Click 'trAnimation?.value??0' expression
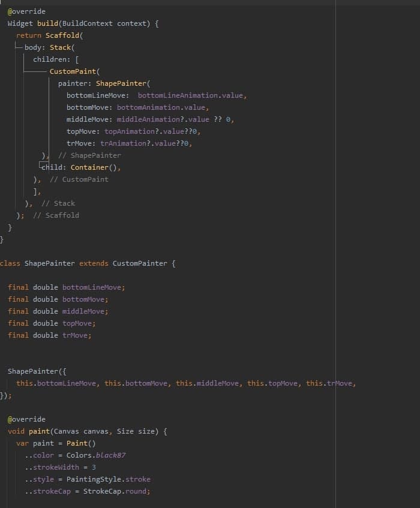 [x=145, y=143]
